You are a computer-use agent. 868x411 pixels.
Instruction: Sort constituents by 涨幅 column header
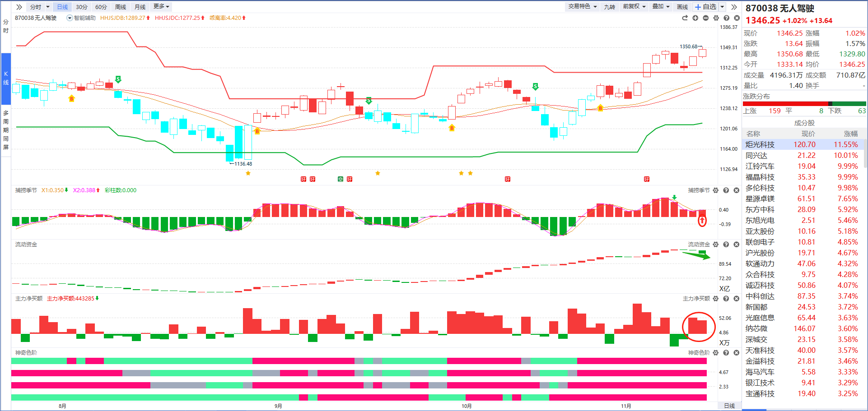coord(851,134)
